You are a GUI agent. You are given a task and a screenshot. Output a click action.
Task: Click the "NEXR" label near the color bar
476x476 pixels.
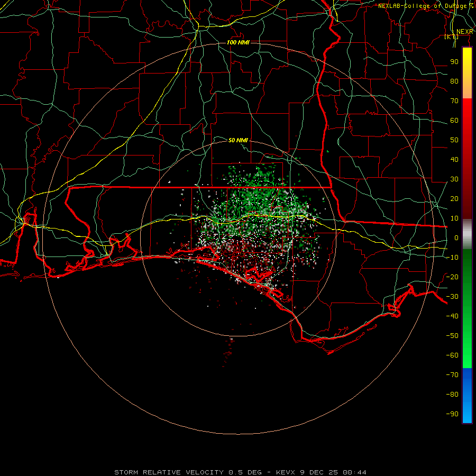pos(465,32)
